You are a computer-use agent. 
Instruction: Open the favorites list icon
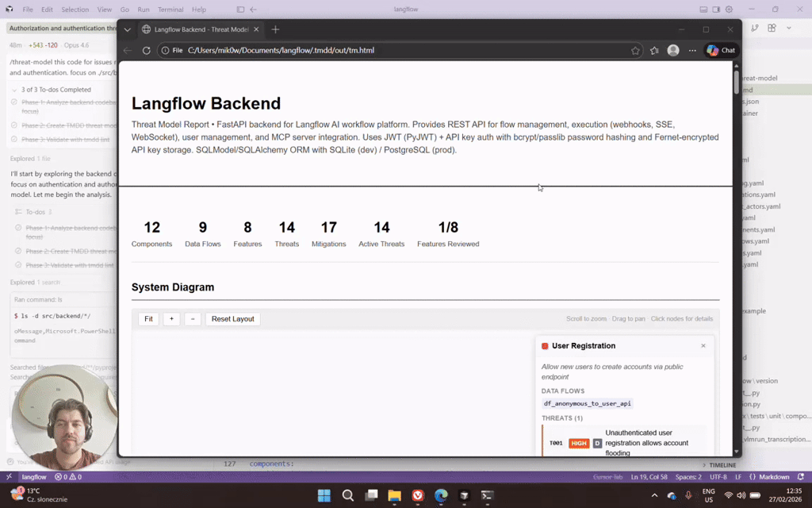(654, 50)
